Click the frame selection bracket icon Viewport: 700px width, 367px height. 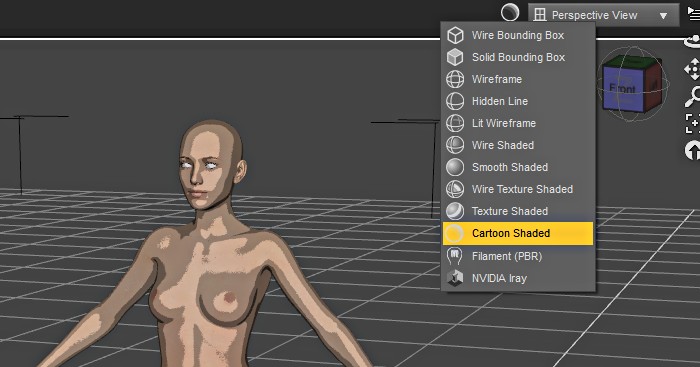(692, 123)
